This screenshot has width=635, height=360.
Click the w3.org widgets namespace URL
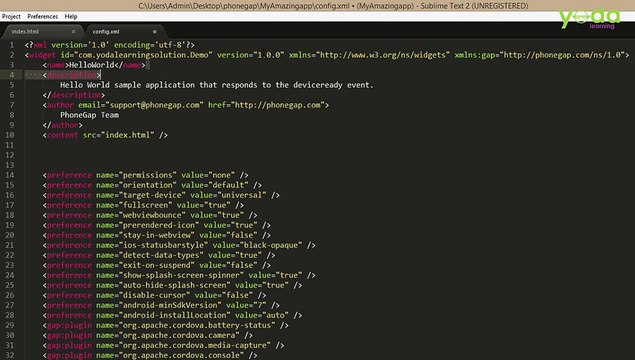coord(383,55)
